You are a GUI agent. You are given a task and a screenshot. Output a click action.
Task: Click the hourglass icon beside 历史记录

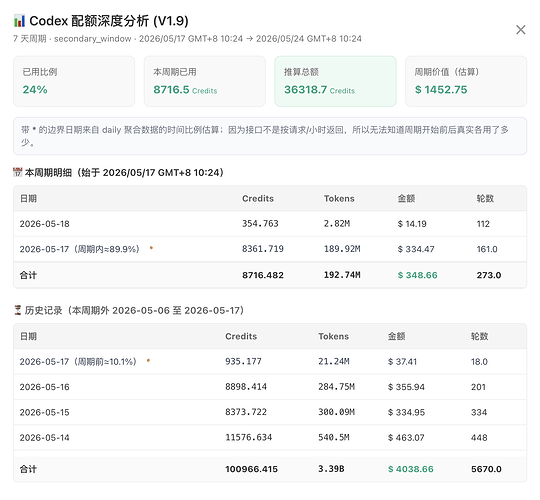[18, 310]
